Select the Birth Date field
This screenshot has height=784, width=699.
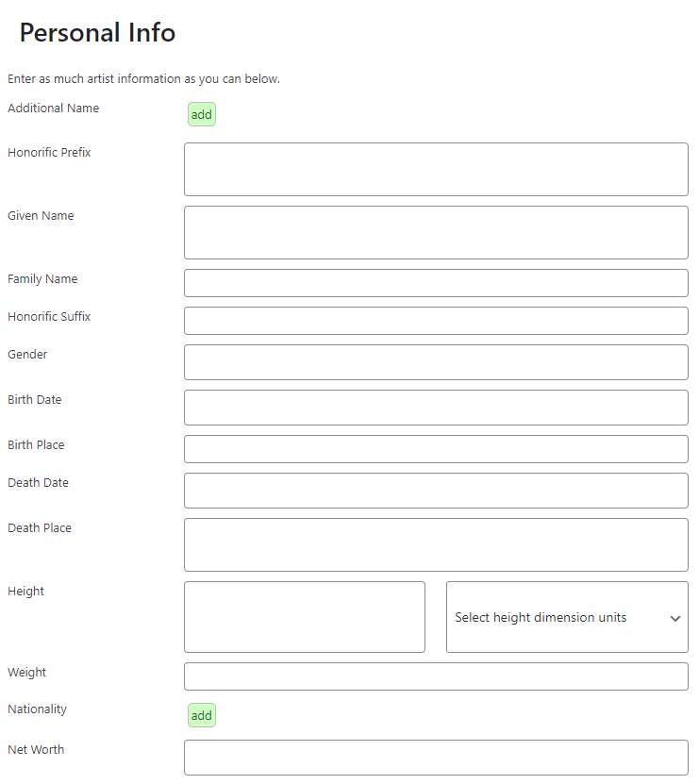[x=436, y=408]
